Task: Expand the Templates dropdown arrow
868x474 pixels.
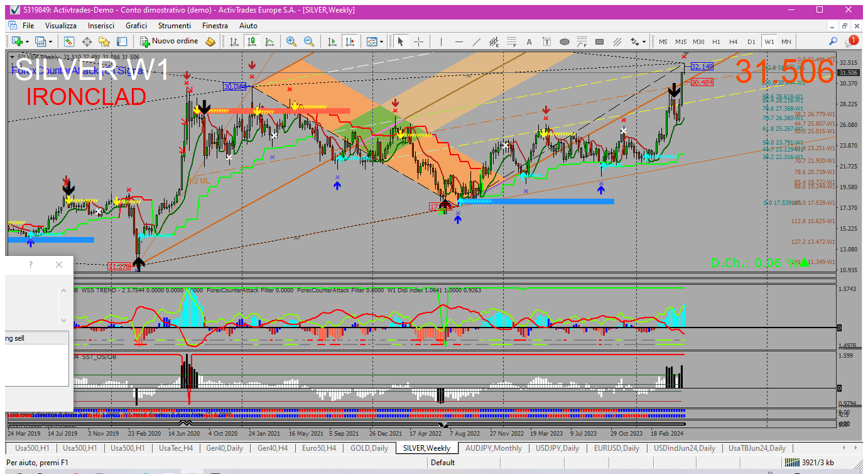Action: 382,41
